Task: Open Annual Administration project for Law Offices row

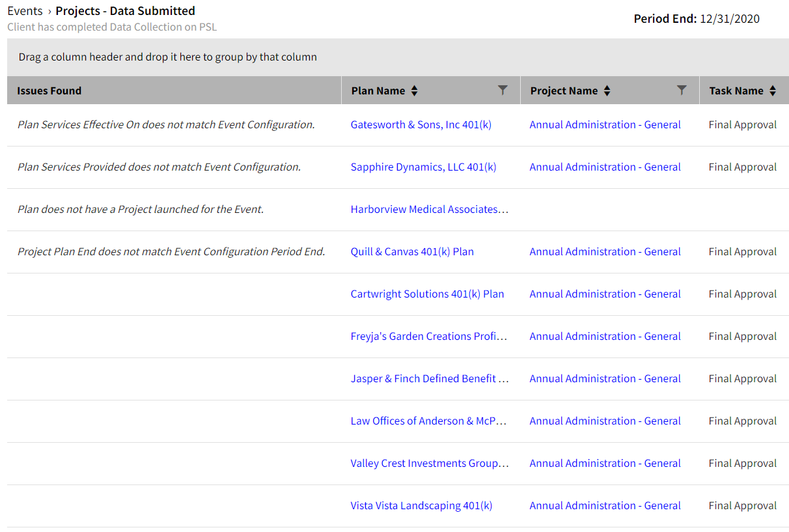Action: click(605, 421)
